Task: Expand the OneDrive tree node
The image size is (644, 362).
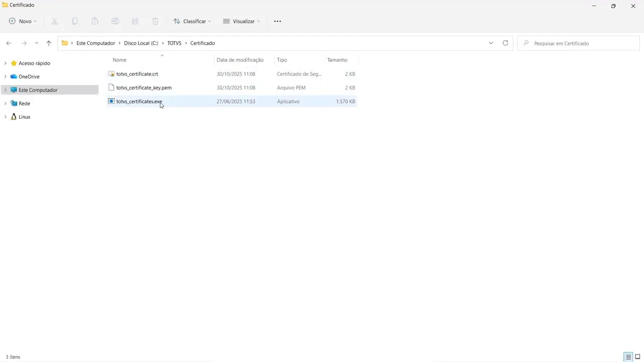Action: point(5,76)
